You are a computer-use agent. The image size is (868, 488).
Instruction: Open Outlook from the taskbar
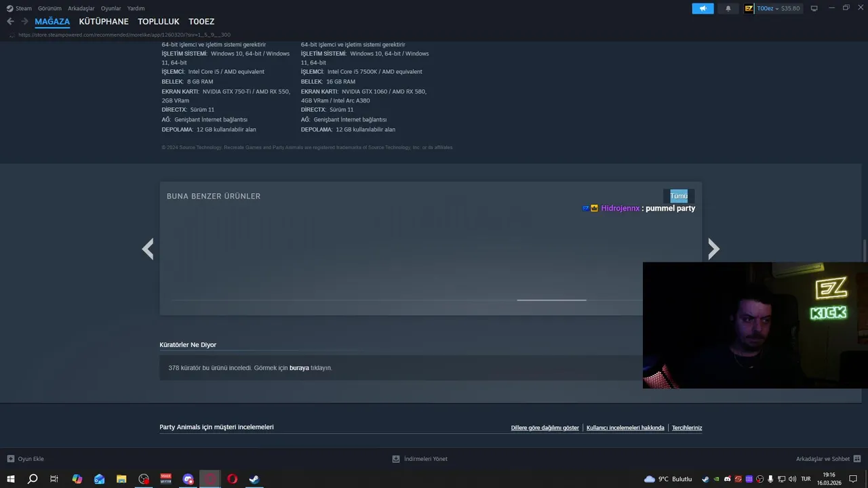point(99,479)
